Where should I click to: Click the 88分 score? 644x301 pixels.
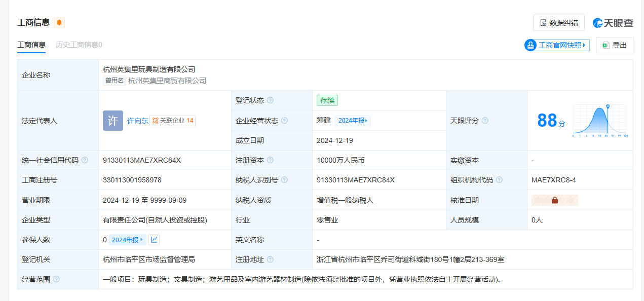[551, 121]
